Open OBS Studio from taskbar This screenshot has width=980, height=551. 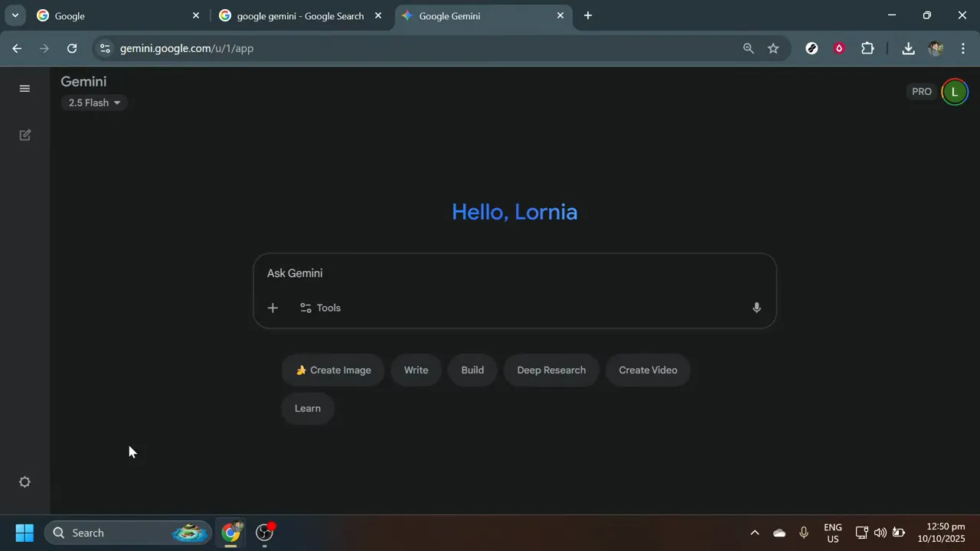point(265,533)
